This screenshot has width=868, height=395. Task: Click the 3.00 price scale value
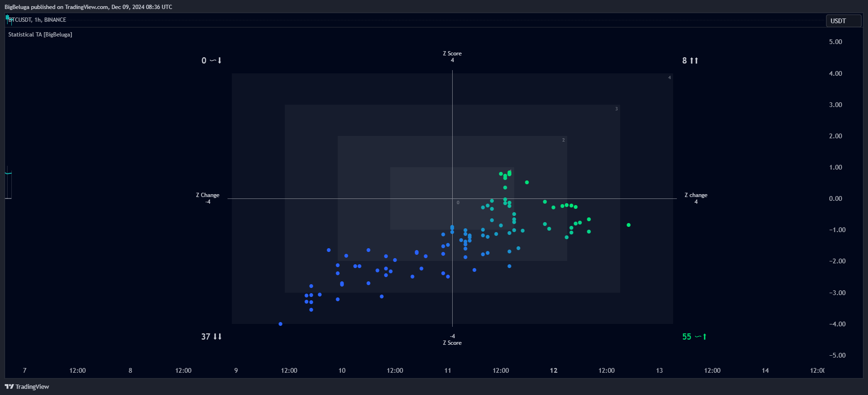(x=835, y=105)
